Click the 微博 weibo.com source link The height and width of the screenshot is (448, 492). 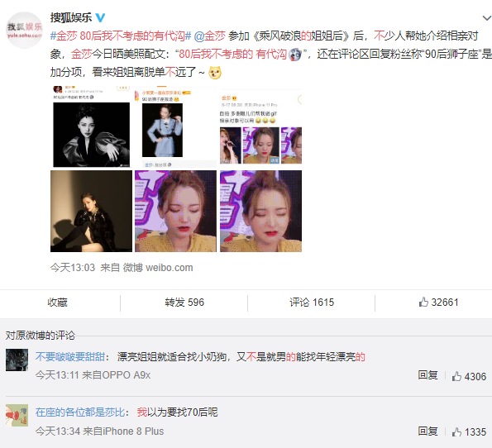pyautogui.click(x=158, y=268)
